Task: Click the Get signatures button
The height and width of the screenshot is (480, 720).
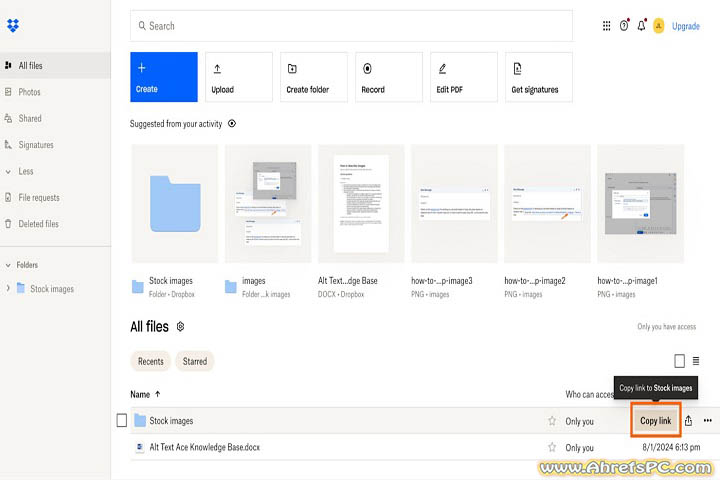Action: pos(539,77)
